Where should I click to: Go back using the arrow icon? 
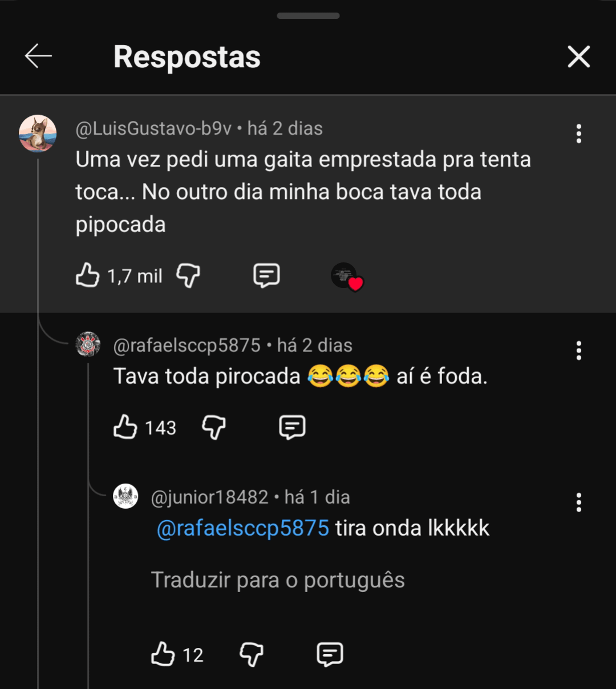(38, 56)
